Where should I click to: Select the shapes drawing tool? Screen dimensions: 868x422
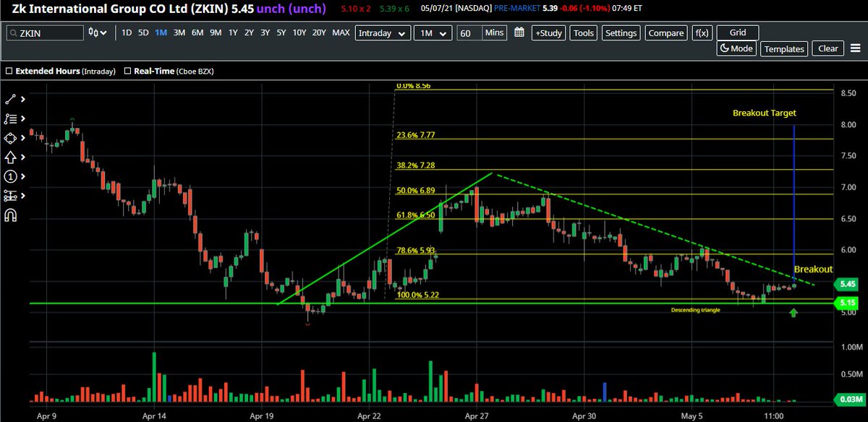pyautogui.click(x=10, y=138)
